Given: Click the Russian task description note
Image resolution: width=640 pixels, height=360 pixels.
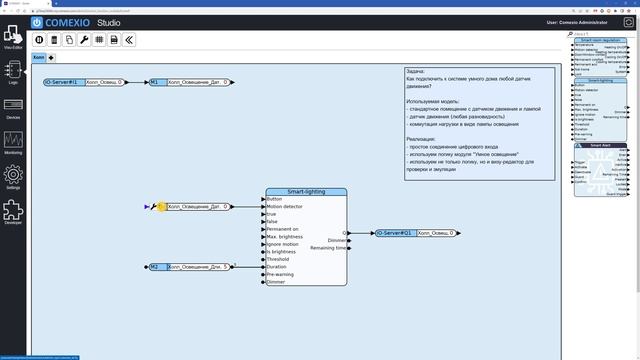Looking at the screenshot, I should click(480, 124).
